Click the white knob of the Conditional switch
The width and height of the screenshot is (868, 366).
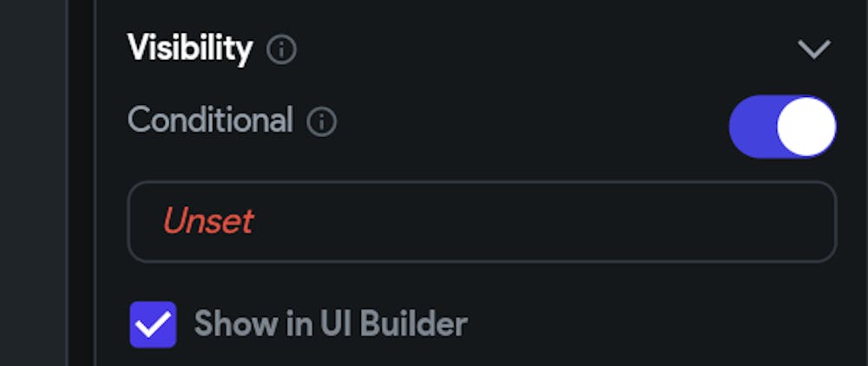pos(806,127)
